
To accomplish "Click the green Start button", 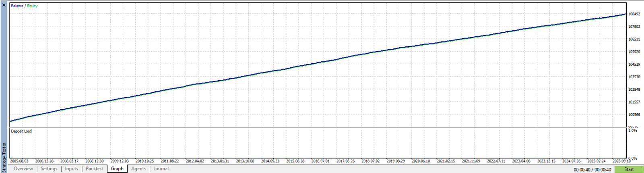I will pos(629,169).
